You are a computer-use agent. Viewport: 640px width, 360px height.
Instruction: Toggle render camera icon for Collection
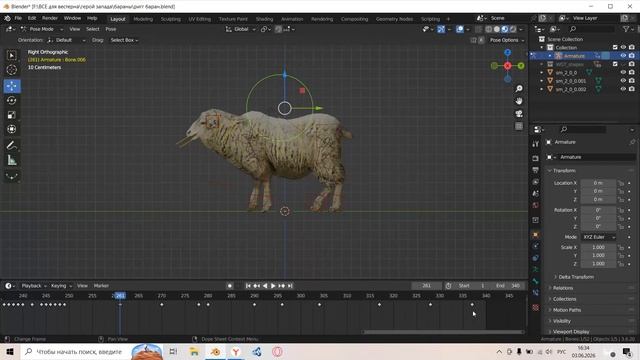(631, 47)
